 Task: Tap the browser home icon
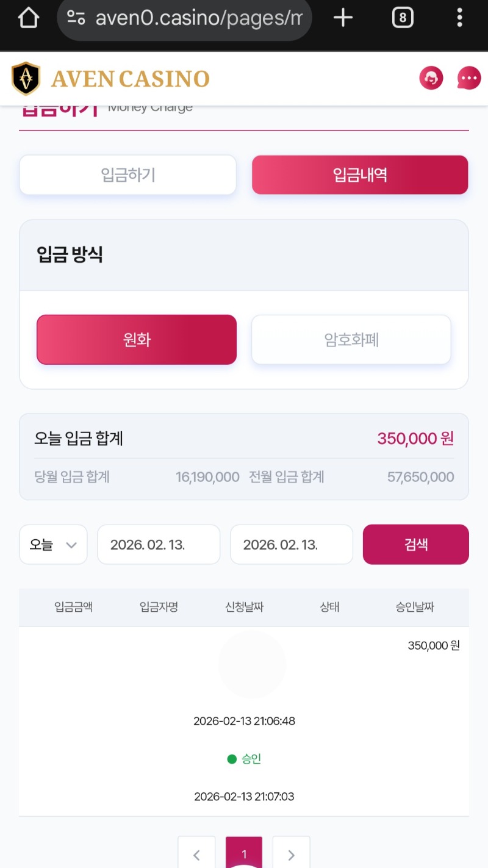click(29, 18)
